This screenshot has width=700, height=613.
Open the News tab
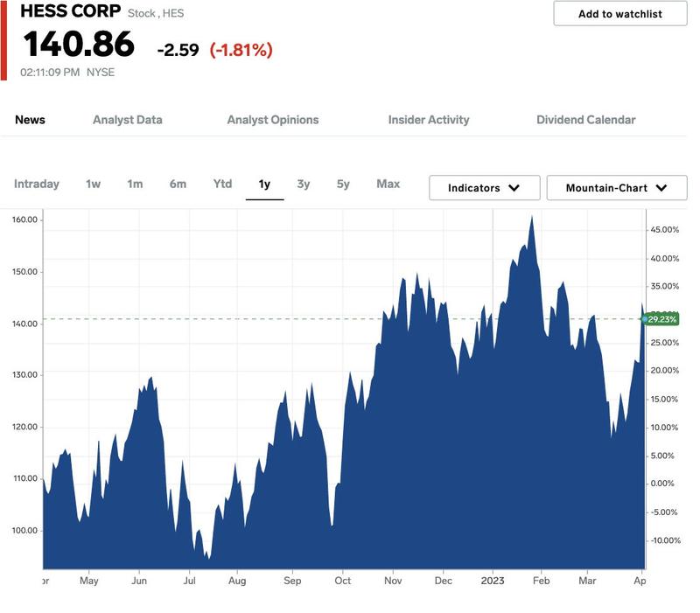tap(30, 120)
